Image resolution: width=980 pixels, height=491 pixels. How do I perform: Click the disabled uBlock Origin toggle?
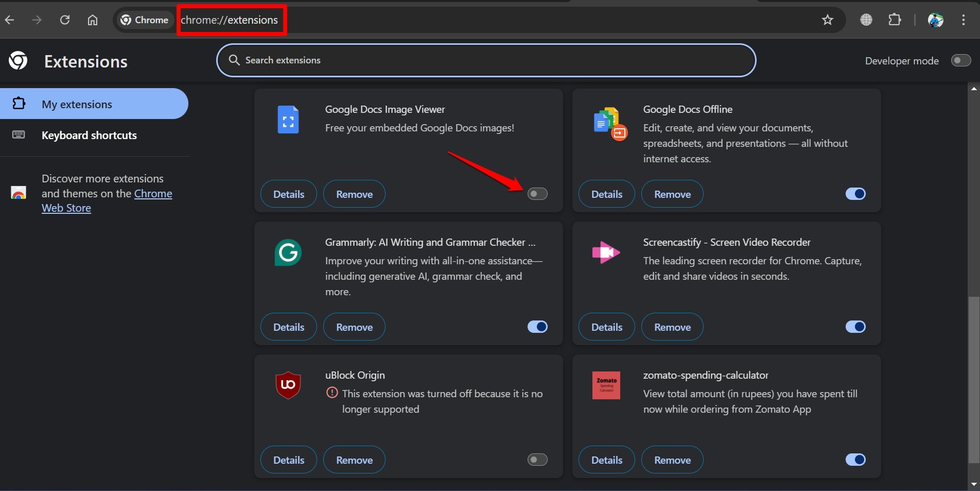coord(537,460)
